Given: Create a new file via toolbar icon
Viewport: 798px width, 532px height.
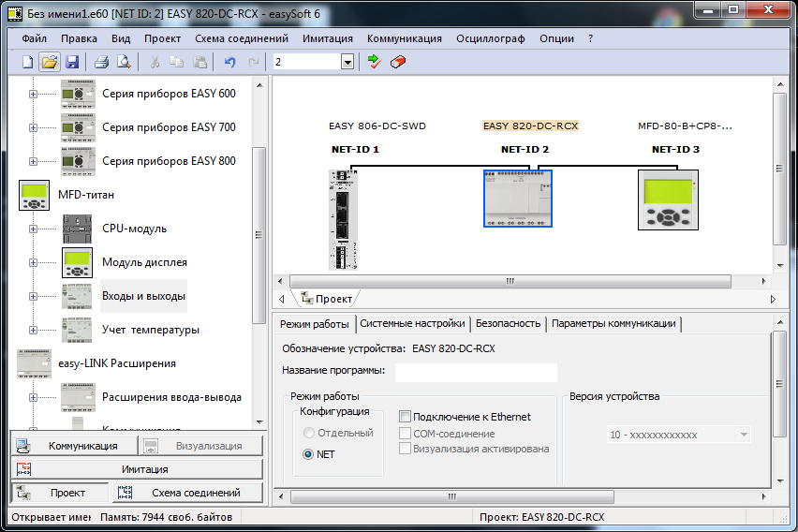Looking at the screenshot, I should coord(27,62).
